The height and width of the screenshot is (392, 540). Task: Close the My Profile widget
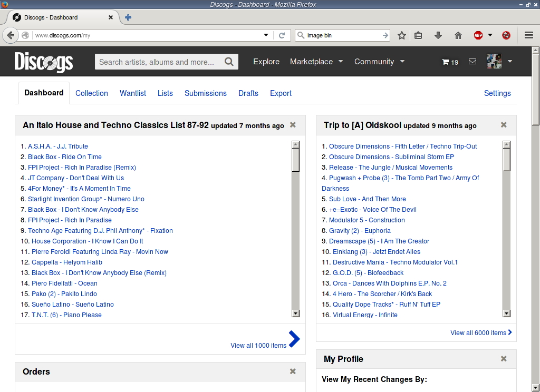(504, 359)
